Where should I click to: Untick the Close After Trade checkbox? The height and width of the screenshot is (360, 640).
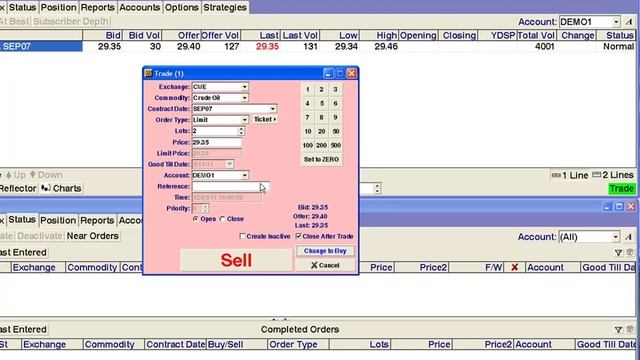click(299, 236)
